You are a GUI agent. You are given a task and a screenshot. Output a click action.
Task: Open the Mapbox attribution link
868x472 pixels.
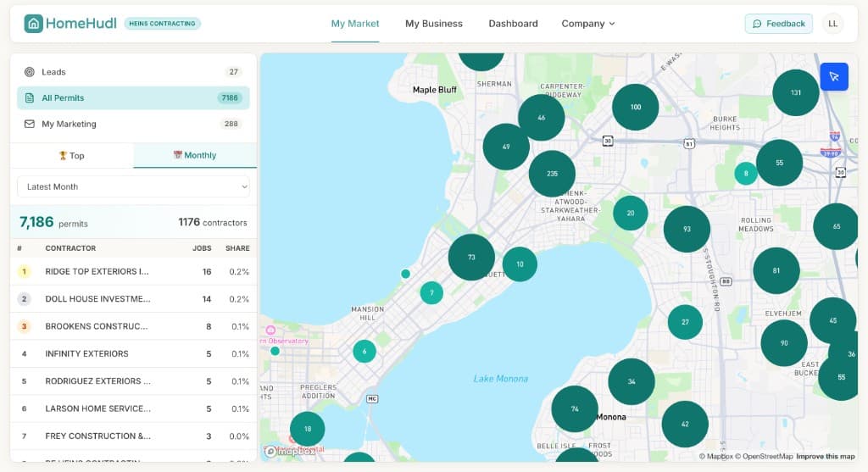(x=715, y=457)
